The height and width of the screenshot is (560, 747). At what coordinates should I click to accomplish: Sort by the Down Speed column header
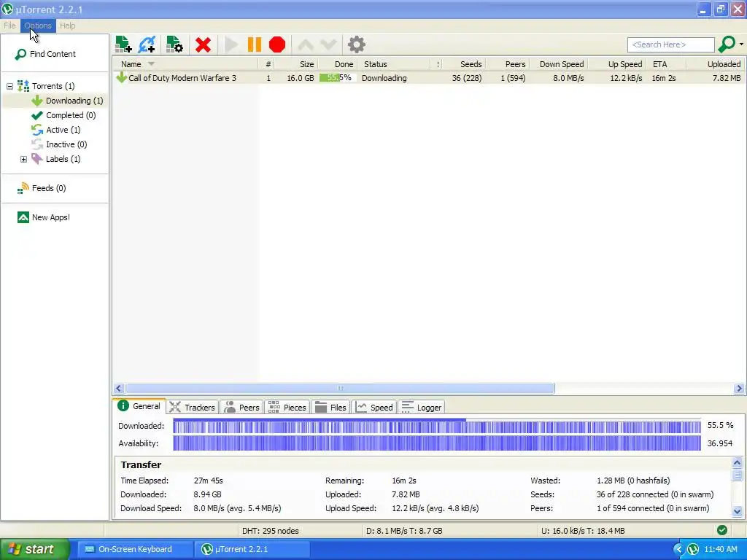[x=558, y=64]
